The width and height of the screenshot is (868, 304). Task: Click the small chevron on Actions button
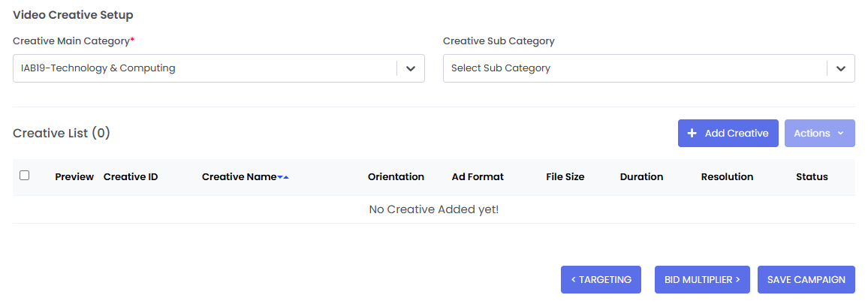[840, 134]
